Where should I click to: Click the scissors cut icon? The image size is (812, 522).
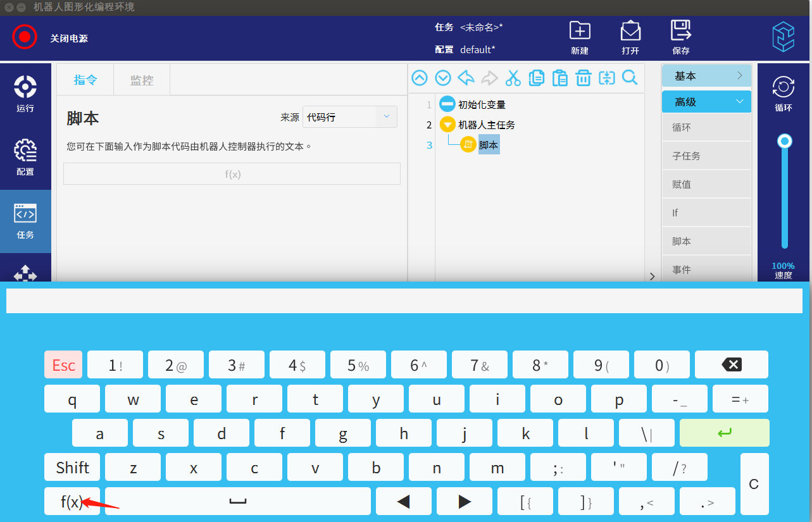(x=513, y=78)
